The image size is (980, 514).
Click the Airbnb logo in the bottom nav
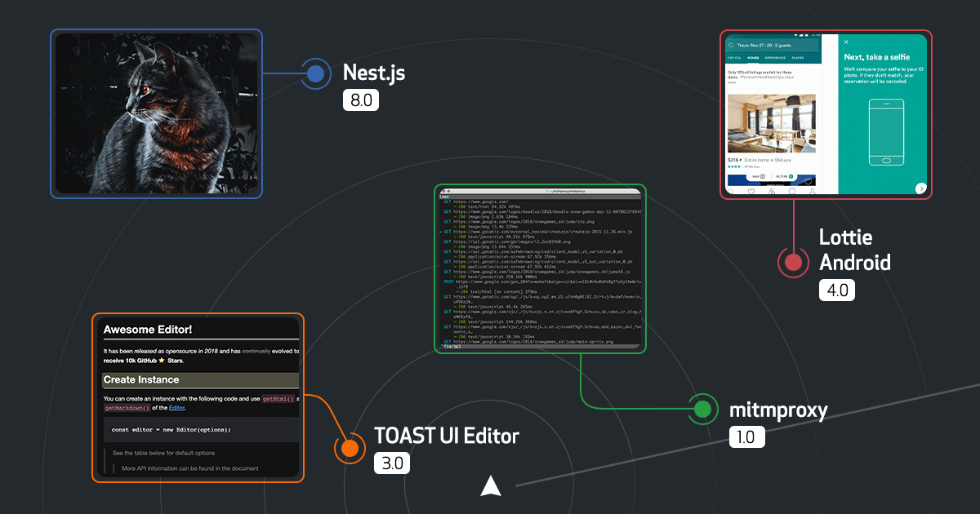click(x=771, y=191)
